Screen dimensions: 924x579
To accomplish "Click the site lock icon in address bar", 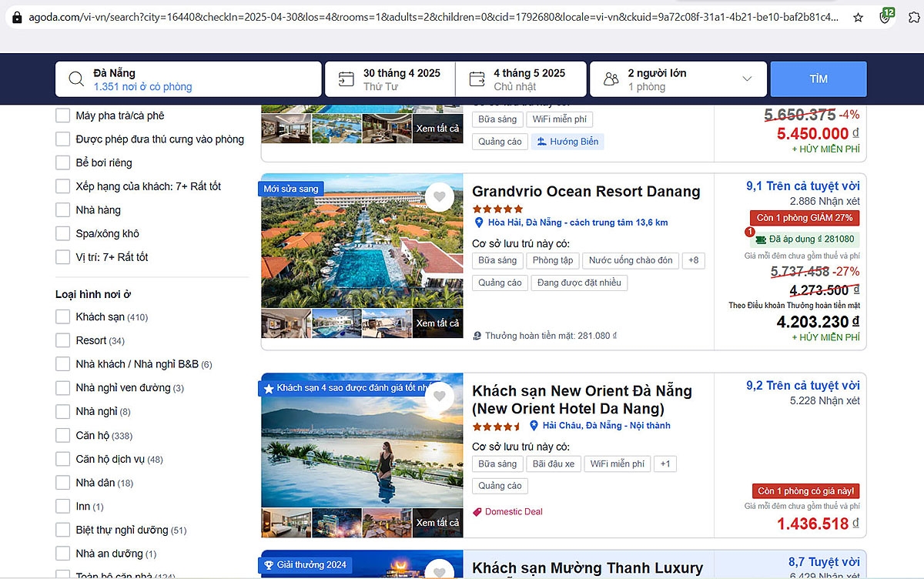I will pos(17,16).
